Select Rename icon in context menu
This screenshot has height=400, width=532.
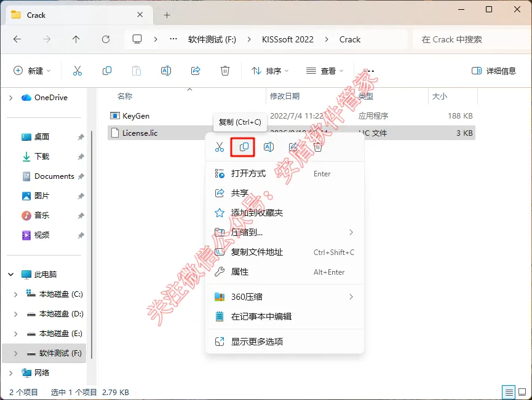(269, 147)
